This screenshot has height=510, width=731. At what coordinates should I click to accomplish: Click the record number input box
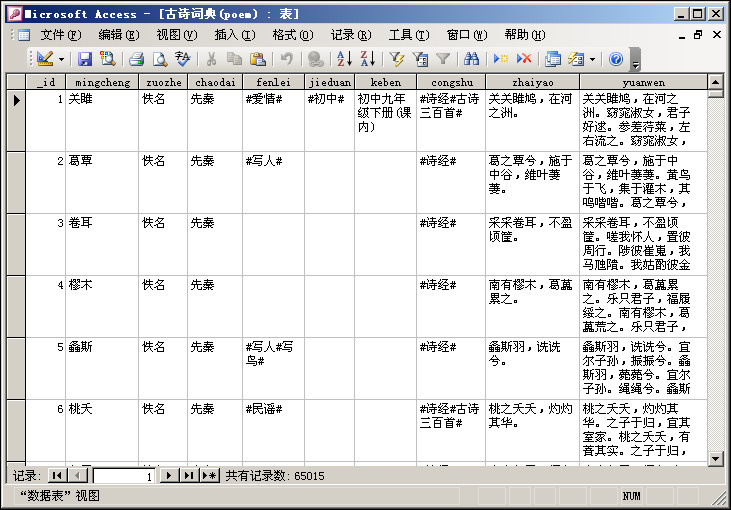pyautogui.click(x=124, y=476)
